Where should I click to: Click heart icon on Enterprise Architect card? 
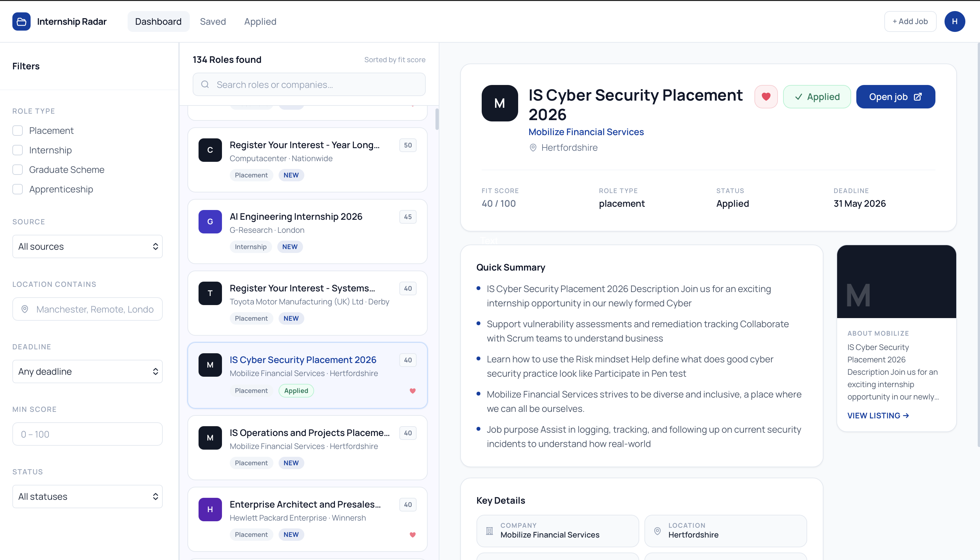click(412, 535)
